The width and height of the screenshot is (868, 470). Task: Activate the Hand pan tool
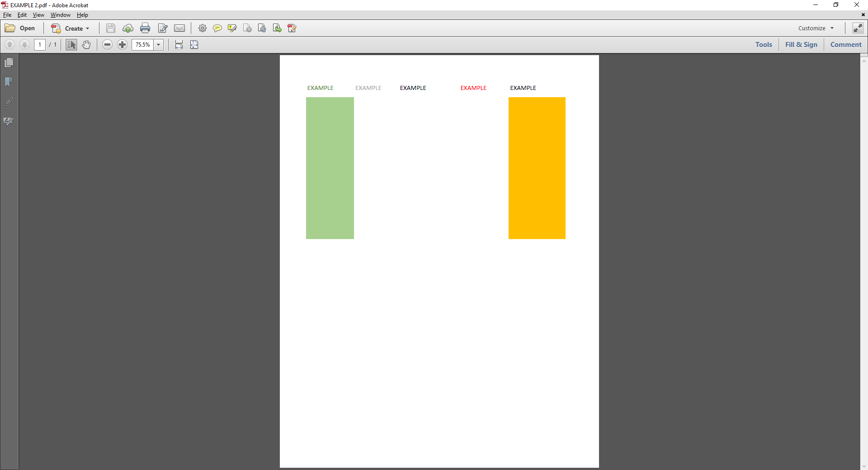coord(86,44)
